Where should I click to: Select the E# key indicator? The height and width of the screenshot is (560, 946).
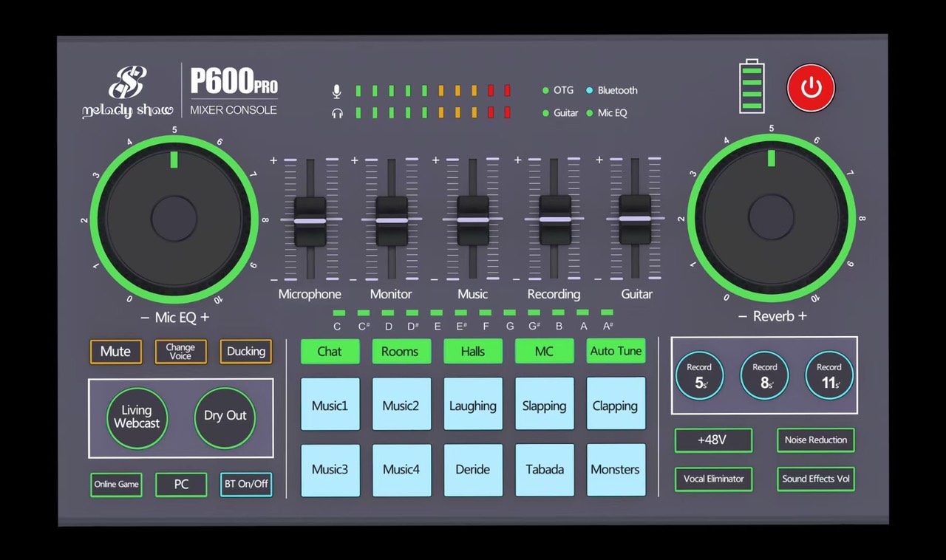[x=461, y=313]
